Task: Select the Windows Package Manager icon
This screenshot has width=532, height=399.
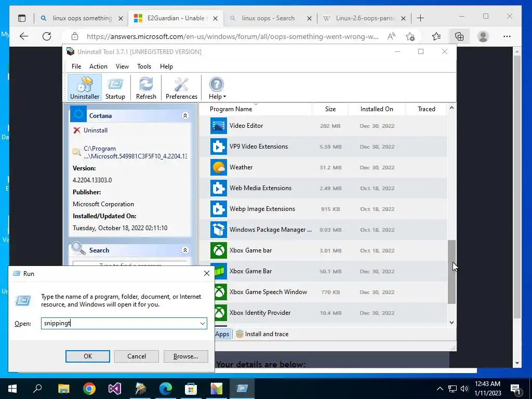Action: click(x=219, y=230)
